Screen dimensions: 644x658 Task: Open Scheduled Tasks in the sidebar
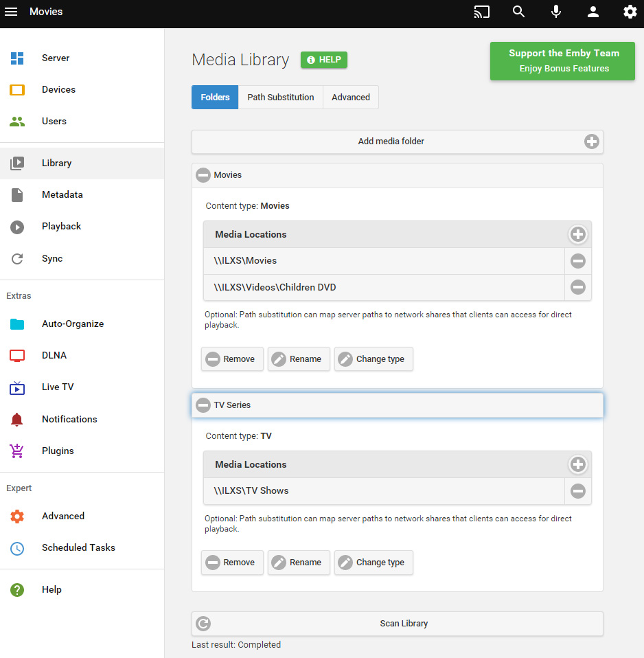pos(78,548)
